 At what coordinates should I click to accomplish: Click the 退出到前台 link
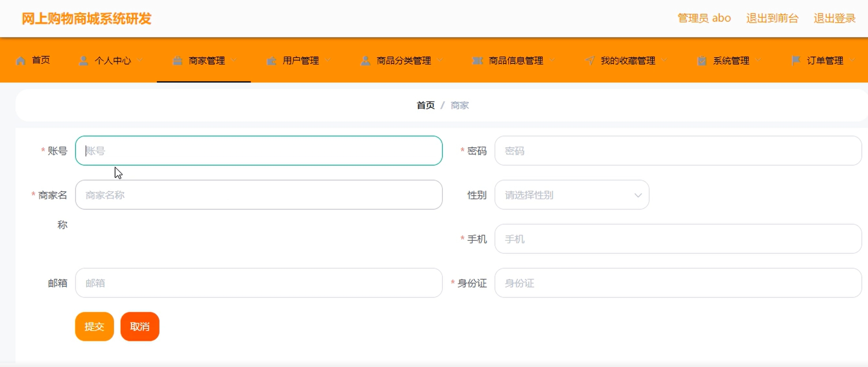772,18
